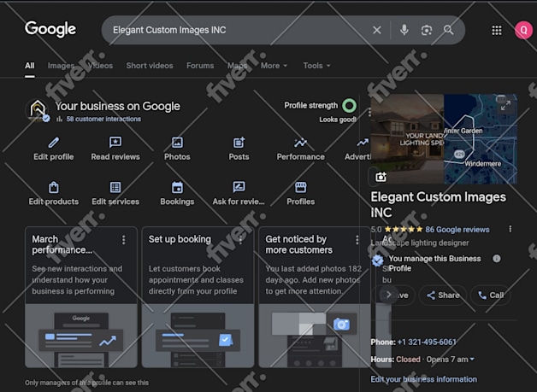This screenshot has height=392, width=537.
Task: Click the Profile strength ring indicator
Action: pyautogui.click(x=349, y=106)
